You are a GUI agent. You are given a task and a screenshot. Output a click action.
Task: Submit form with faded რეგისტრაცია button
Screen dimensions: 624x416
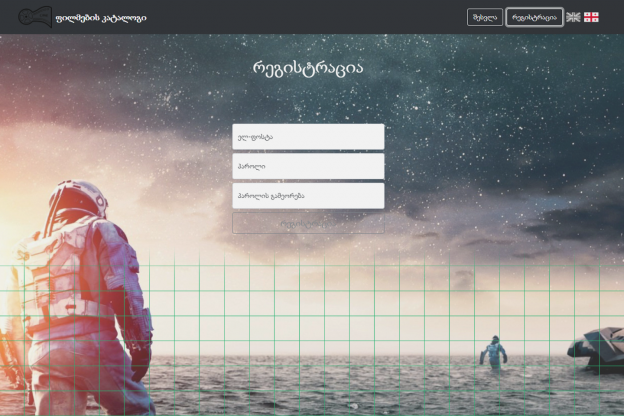tap(308, 223)
